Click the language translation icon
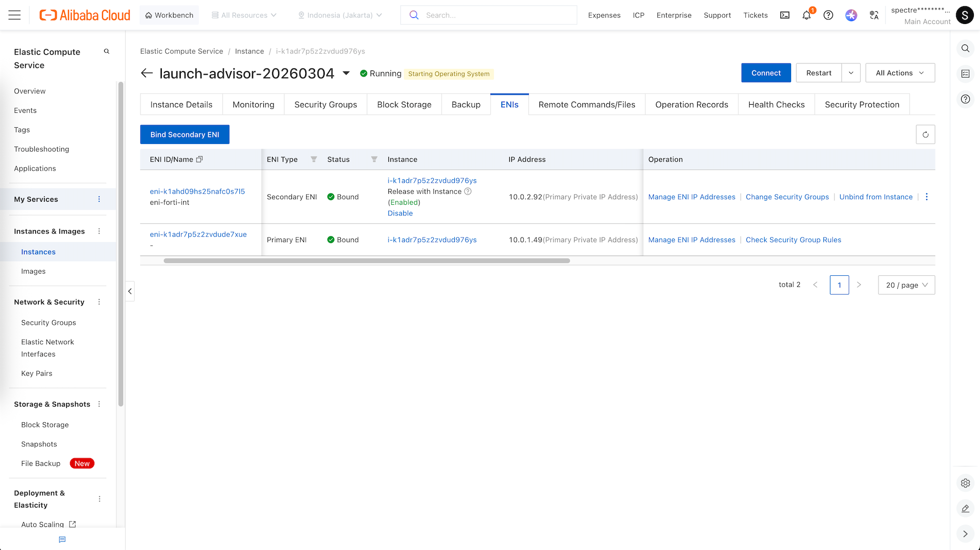Image resolution: width=980 pixels, height=550 pixels. click(x=874, y=15)
